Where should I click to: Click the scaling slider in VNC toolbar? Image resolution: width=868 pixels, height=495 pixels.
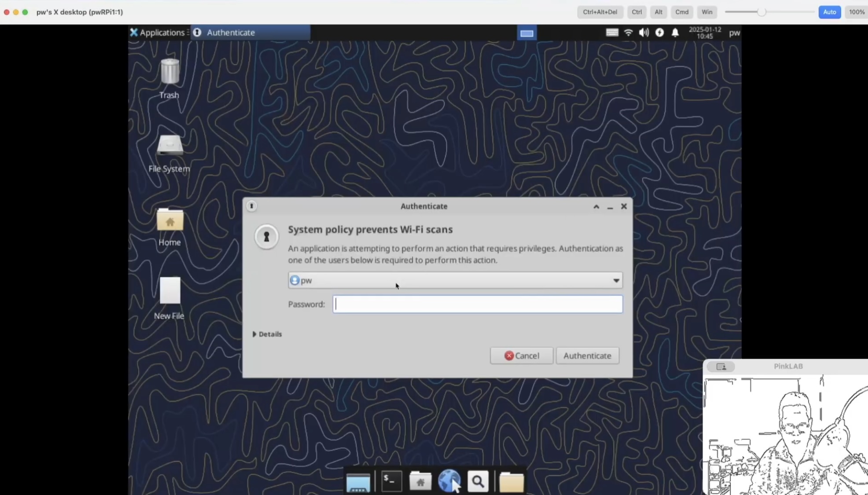[x=761, y=12]
